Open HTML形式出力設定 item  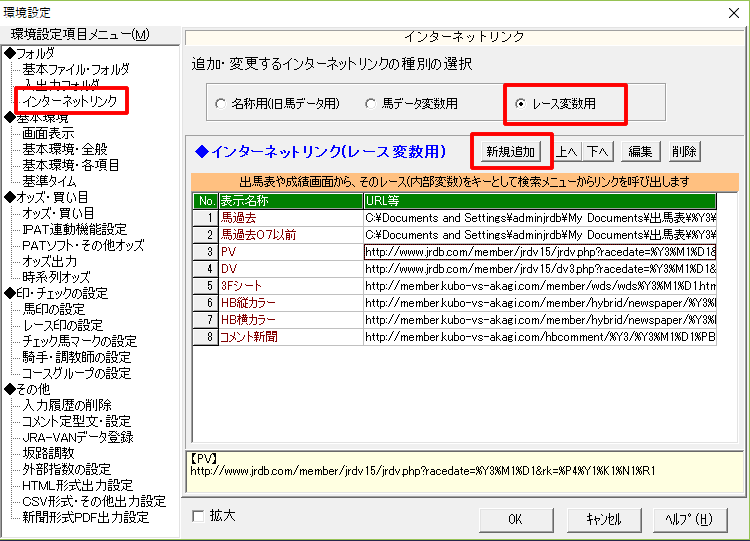tap(77, 486)
